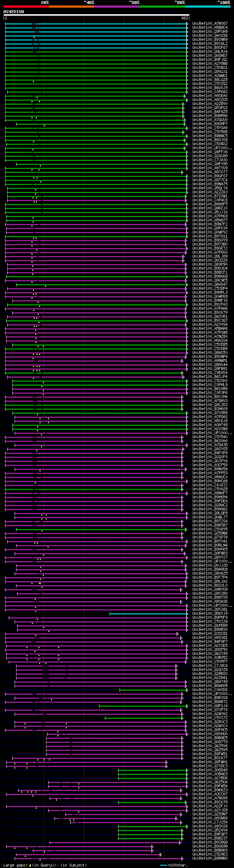Click the purple ~60% identity legend segment

pyautogui.click(x=117, y=7)
